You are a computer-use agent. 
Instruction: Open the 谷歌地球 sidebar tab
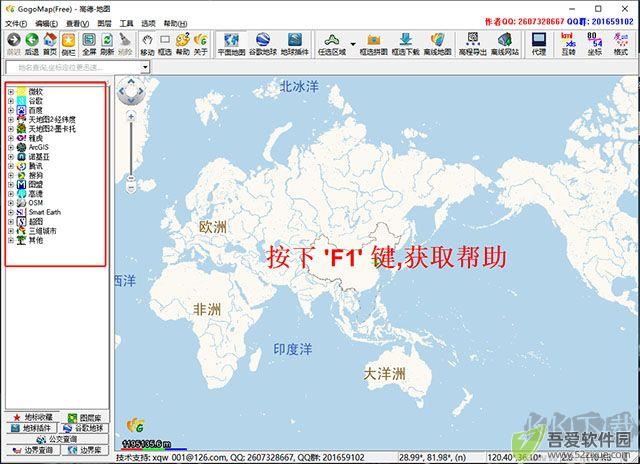tap(84, 428)
